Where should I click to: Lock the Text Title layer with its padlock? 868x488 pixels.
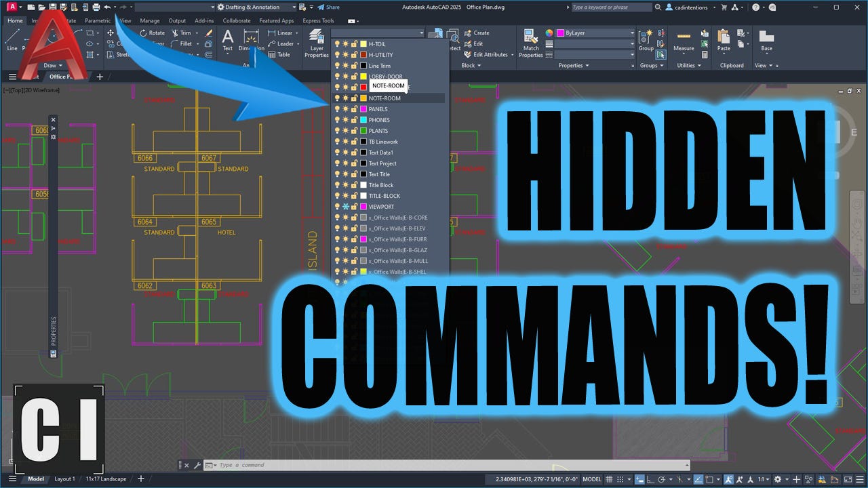point(354,174)
